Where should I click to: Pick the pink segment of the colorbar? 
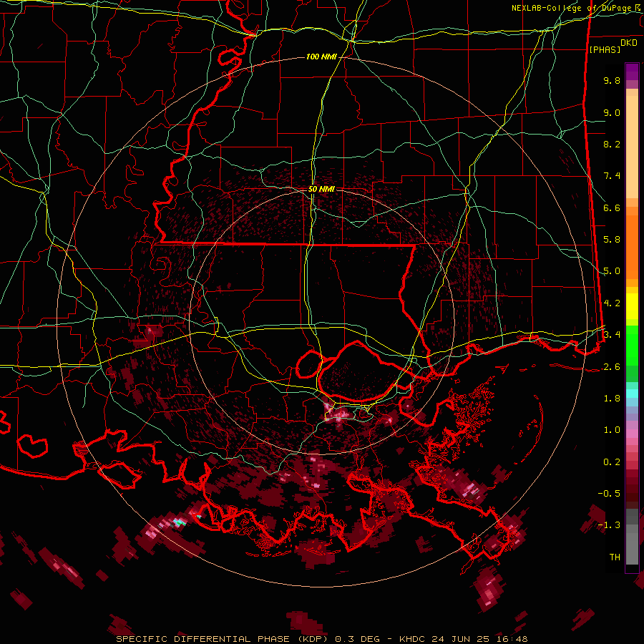[632, 434]
